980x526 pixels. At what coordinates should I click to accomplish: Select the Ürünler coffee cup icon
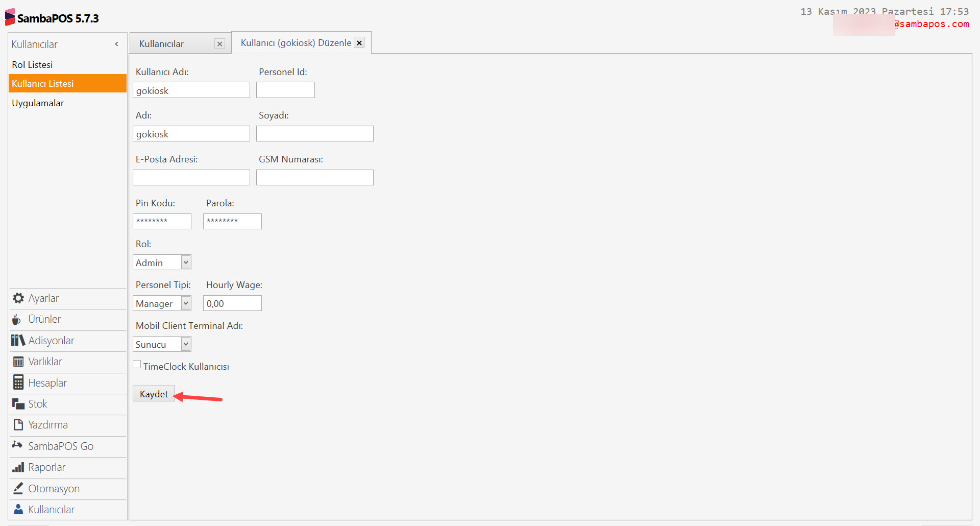(18, 319)
